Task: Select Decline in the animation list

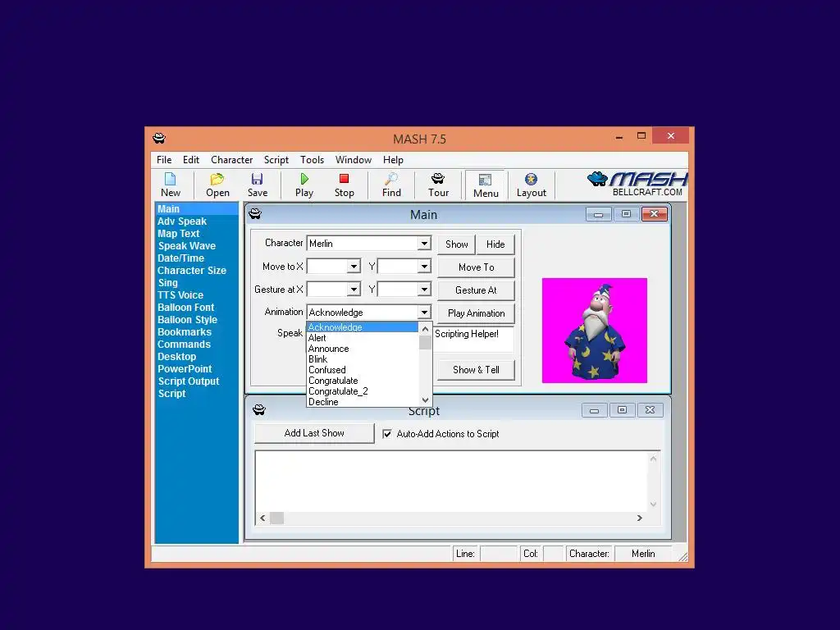Action: pos(363,402)
